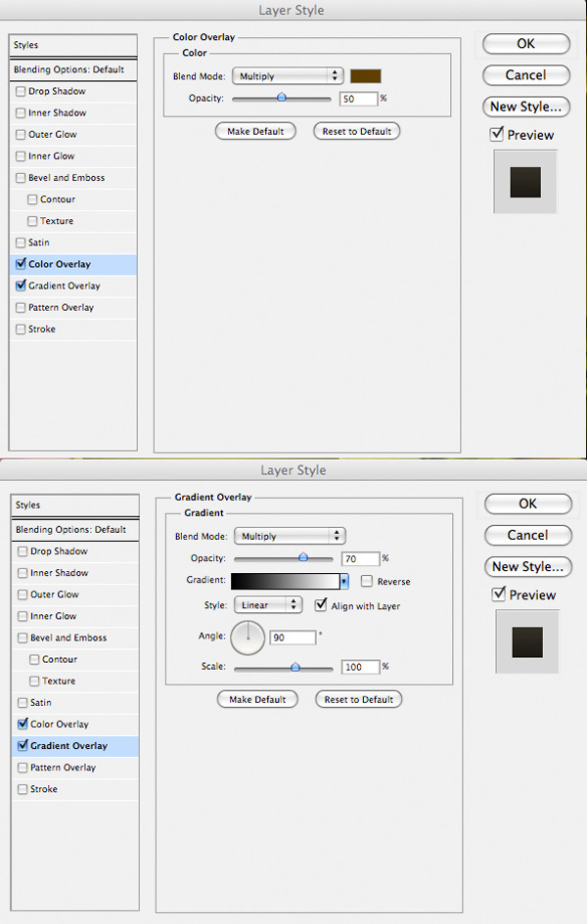Click OK in the bottom Layer Style dialog

point(527,504)
